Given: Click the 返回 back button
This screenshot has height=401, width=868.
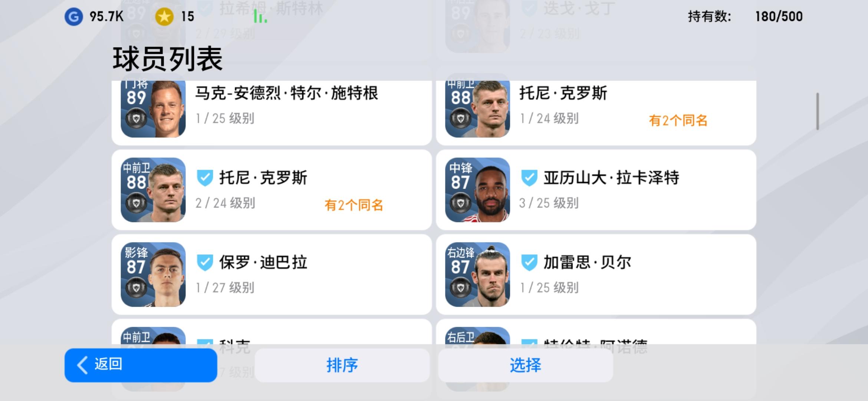Looking at the screenshot, I should (141, 365).
